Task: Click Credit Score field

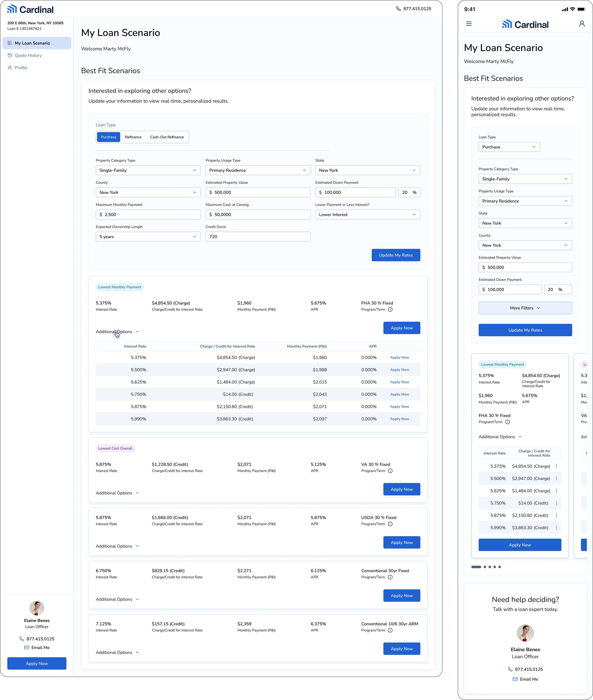Action: tap(258, 237)
